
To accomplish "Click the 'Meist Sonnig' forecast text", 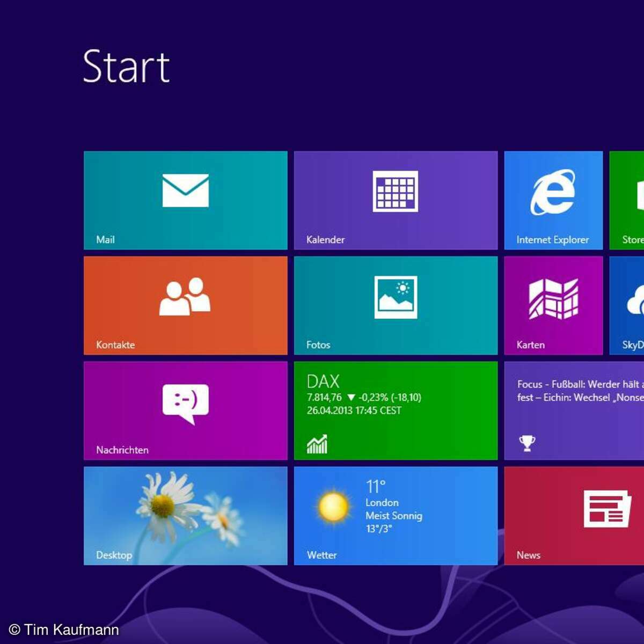I will [393, 516].
